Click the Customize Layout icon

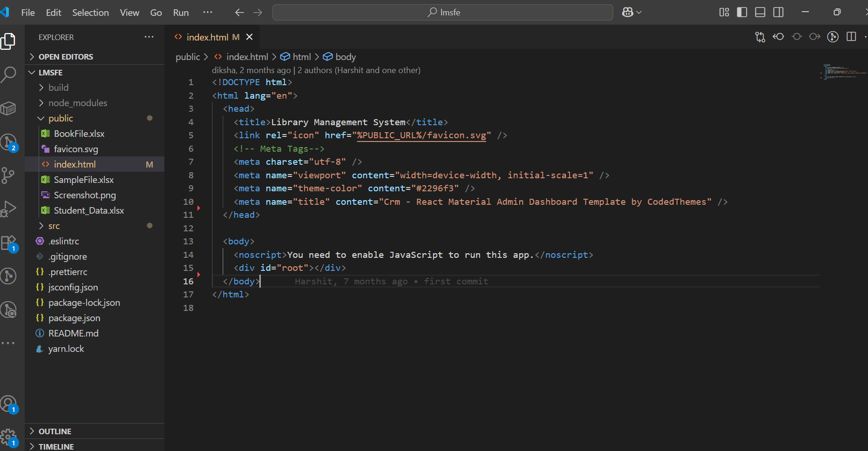pyautogui.click(x=724, y=13)
